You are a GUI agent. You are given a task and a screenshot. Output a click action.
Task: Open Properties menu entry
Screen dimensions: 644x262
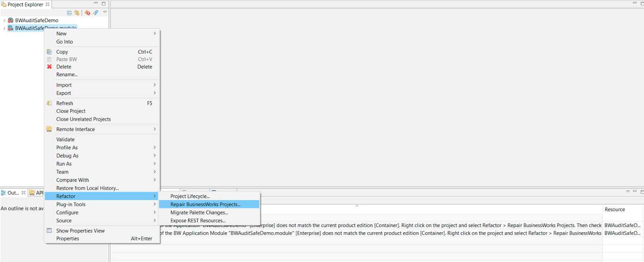pyautogui.click(x=102, y=239)
